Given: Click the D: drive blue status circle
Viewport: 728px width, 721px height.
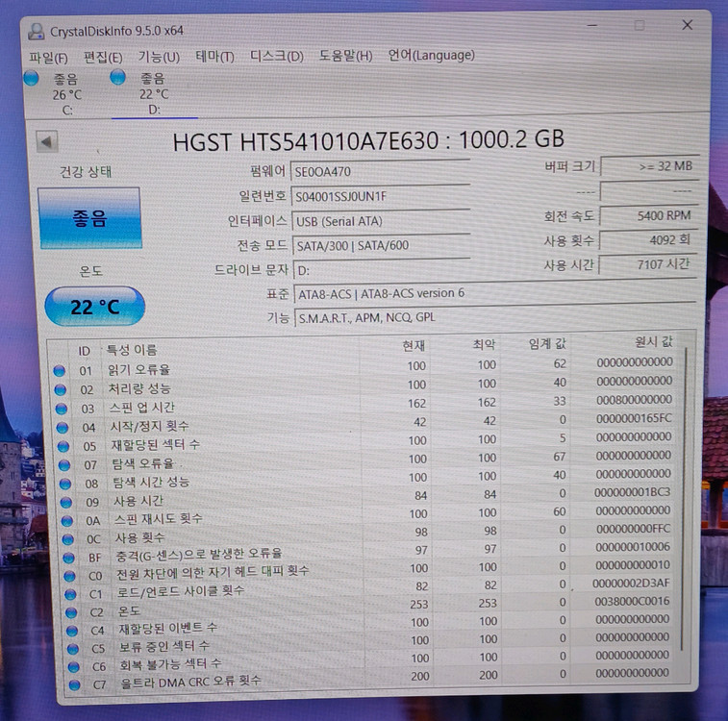Looking at the screenshot, I should (x=118, y=77).
